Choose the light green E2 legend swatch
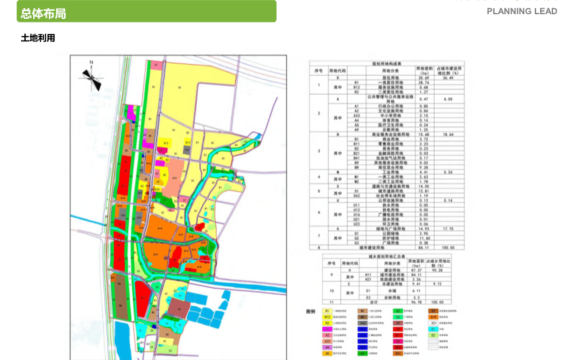The image size is (570, 360). click(433, 335)
